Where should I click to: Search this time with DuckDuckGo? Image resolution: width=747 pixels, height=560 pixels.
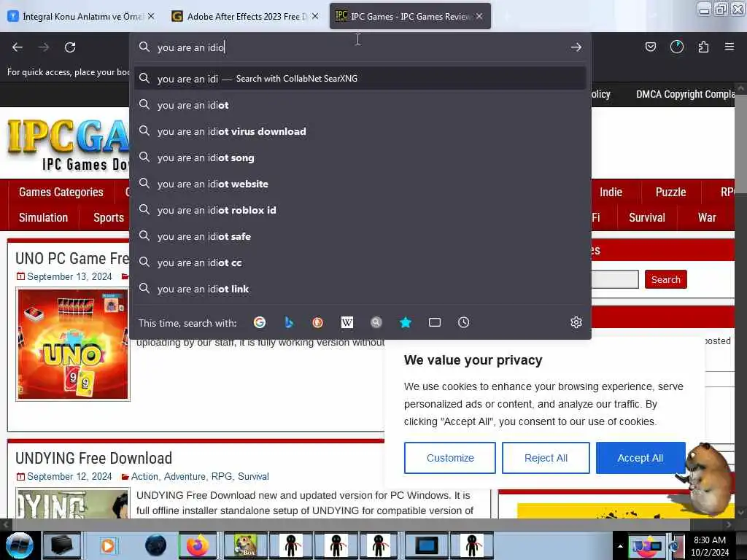point(318,322)
